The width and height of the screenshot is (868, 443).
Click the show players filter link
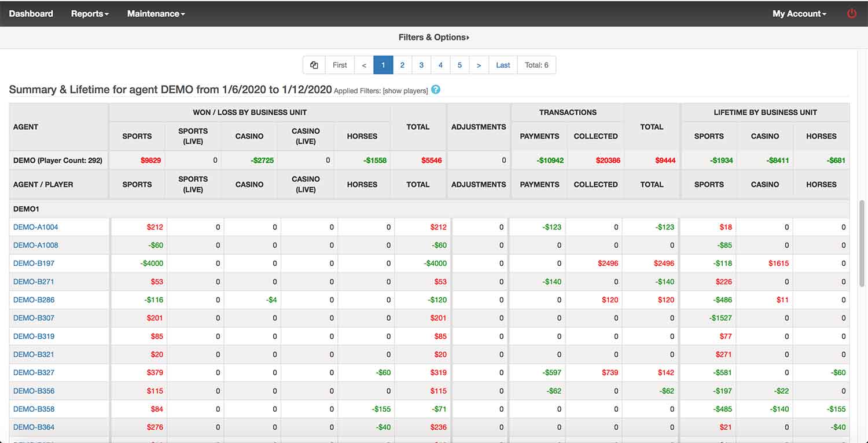click(405, 91)
